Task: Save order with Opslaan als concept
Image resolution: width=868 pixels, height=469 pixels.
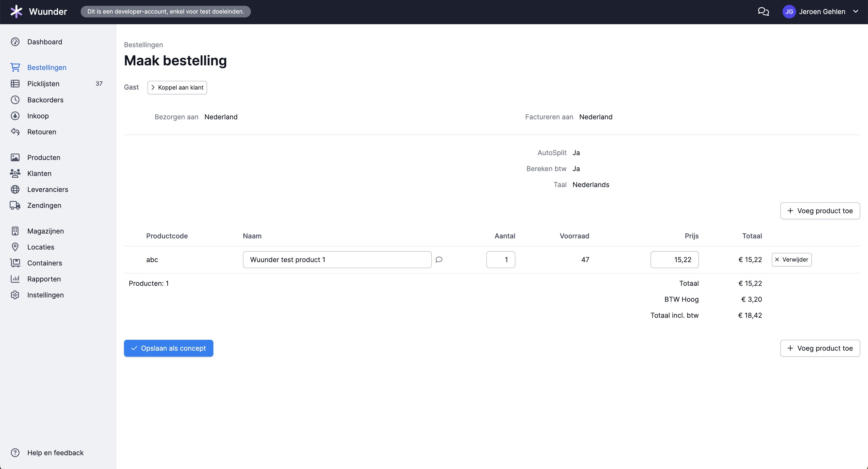Action: (169, 348)
